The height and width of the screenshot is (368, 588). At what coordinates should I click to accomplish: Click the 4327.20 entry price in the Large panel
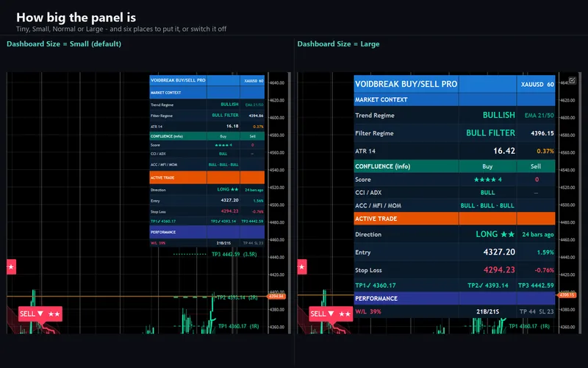coord(499,252)
